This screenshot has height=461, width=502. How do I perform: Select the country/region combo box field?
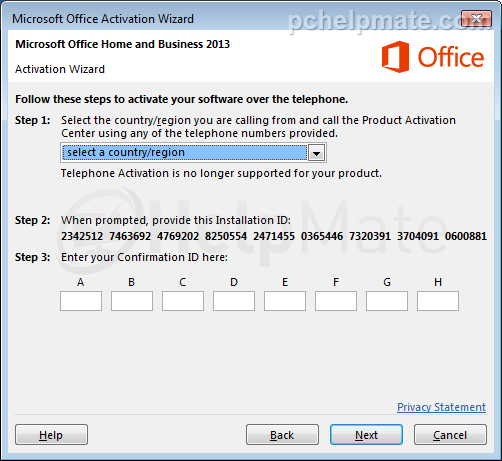coord(193,153)
